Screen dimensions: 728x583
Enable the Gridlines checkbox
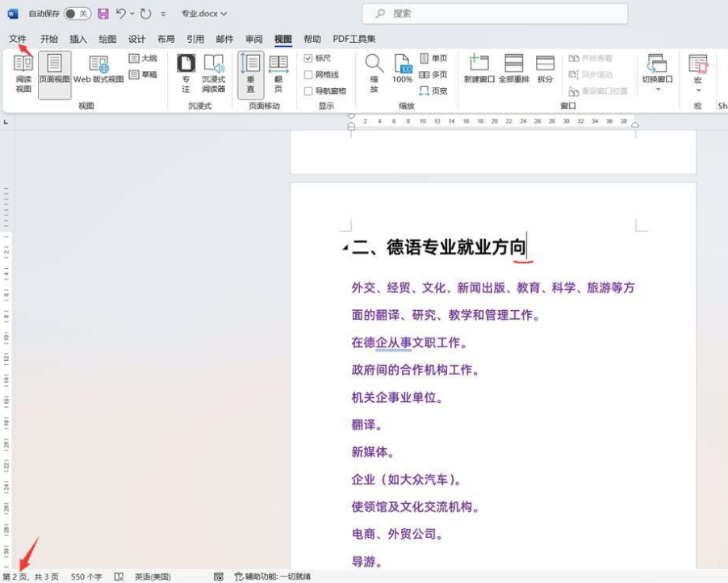click(x=308, y=75)
